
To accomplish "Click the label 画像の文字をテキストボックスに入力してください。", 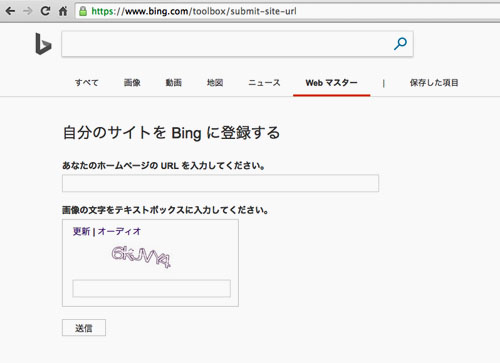I will [x=165, y=210].
